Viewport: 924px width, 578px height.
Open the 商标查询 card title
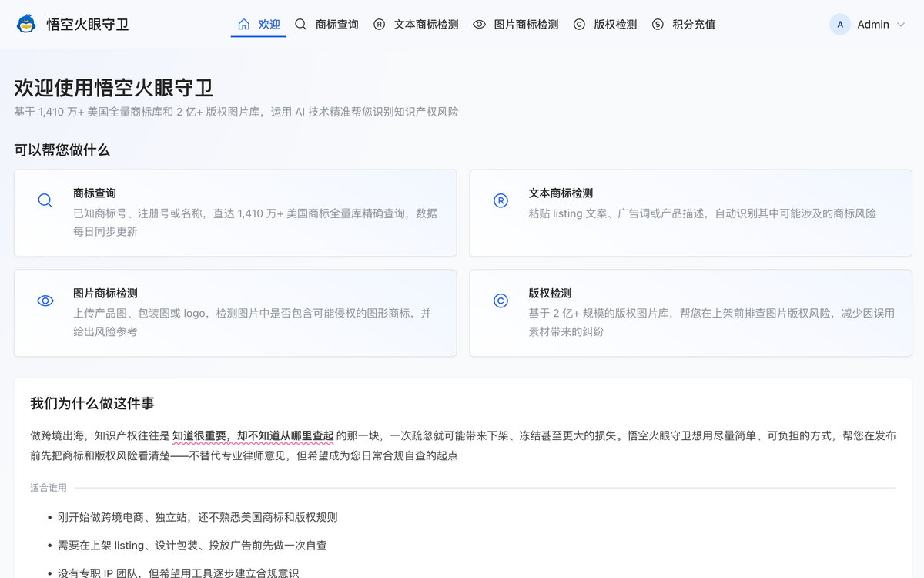(95, 193)
